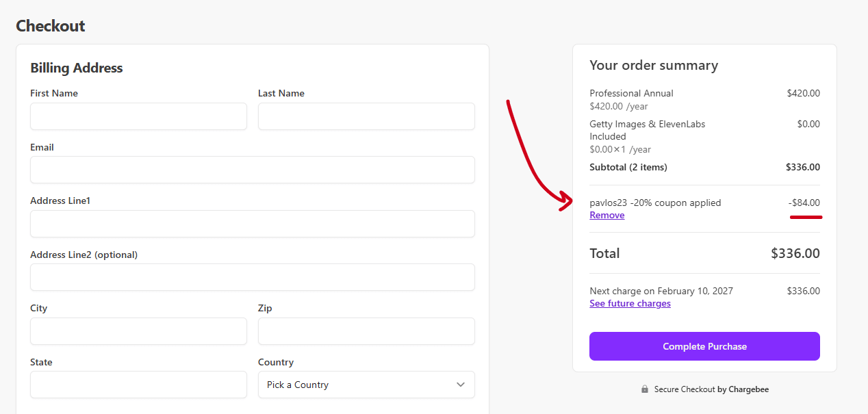Open the See future charges link
Image resolution: width=868 pixels, height=414 pixels.
point(630,303)
